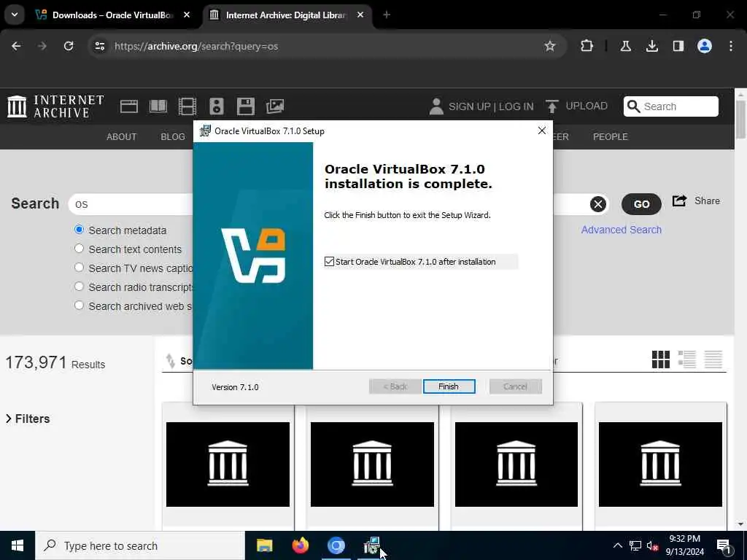
Task: Bookmark this page with star icon
Action: (x=550, y=46)
